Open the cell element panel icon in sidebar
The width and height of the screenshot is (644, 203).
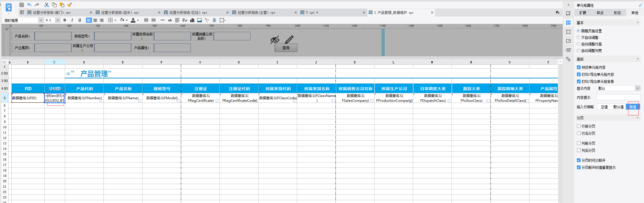(x=568, y=14)
